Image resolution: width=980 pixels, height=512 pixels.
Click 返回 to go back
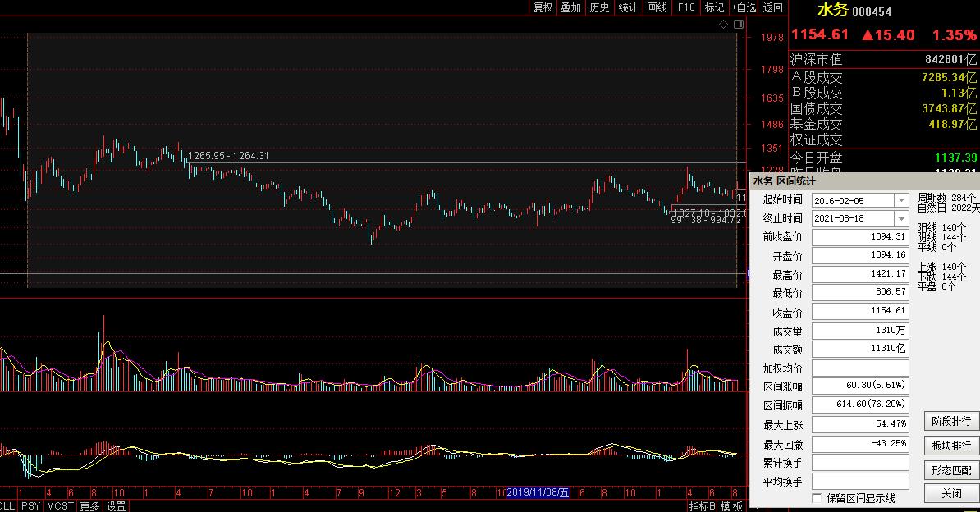point(772,7)
